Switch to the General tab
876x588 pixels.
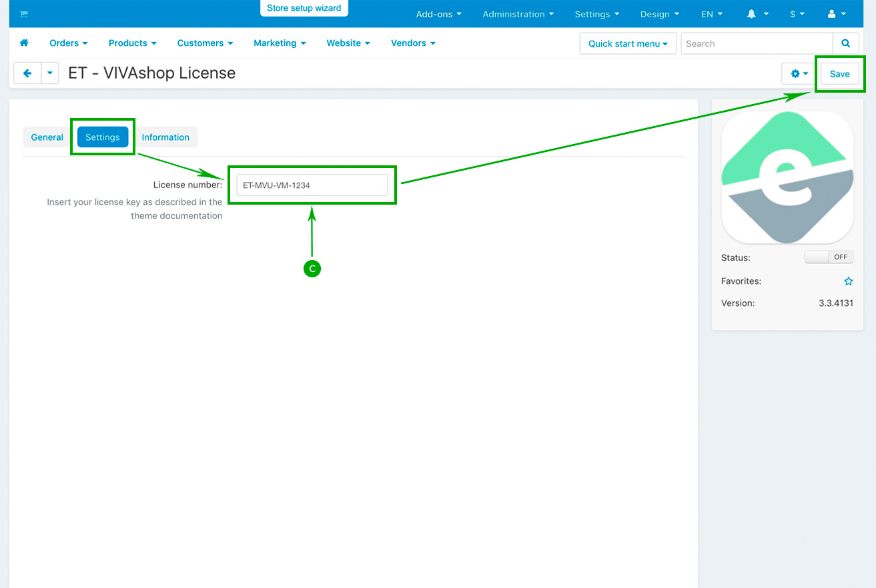click(47, 137)
